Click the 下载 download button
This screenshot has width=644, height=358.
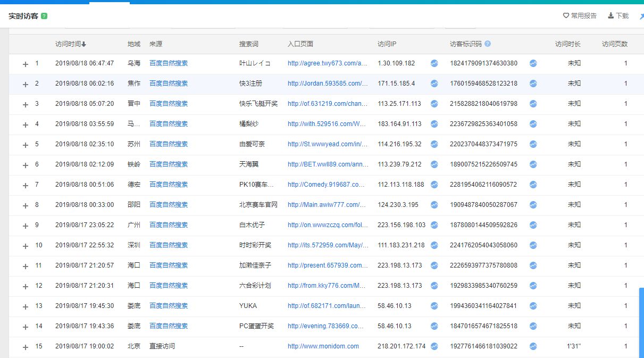618,16
